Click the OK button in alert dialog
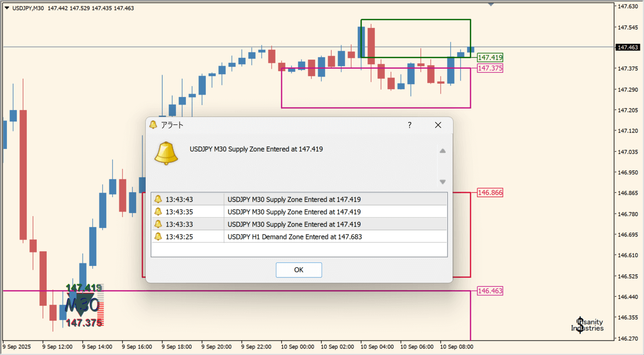Screen dimensions: 644x355 298,270
